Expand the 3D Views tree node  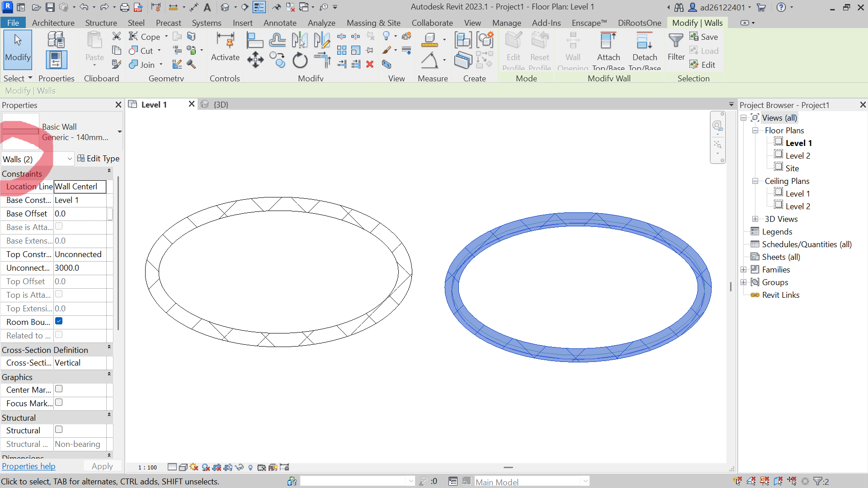[755, 219]
